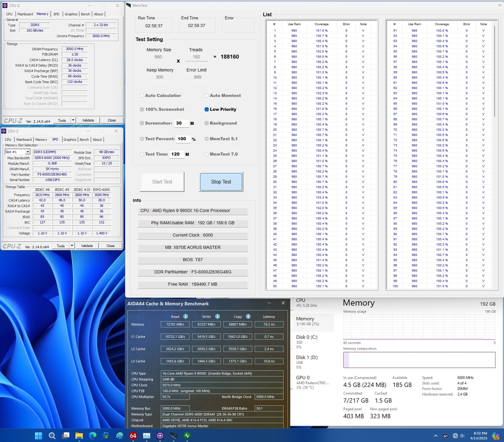Screen dimensions: 504x442
Task: Switch to Memory tab in lower CPU-Z
Action: click(x=41, y=140)
